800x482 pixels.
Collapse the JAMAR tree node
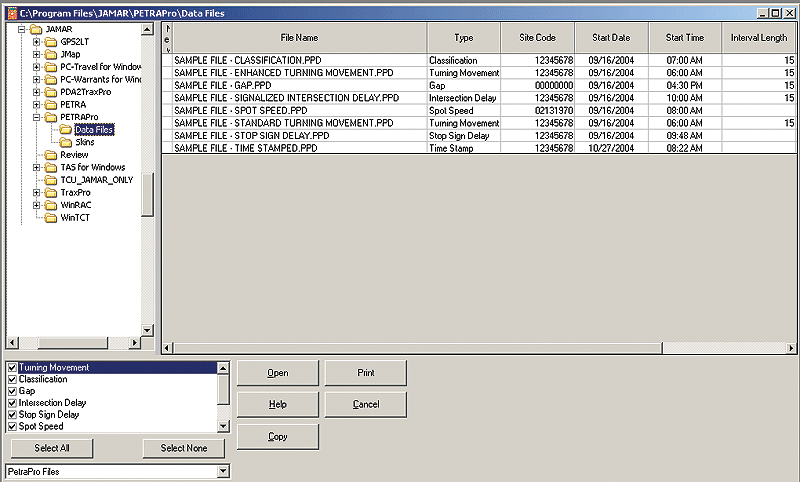21,29
